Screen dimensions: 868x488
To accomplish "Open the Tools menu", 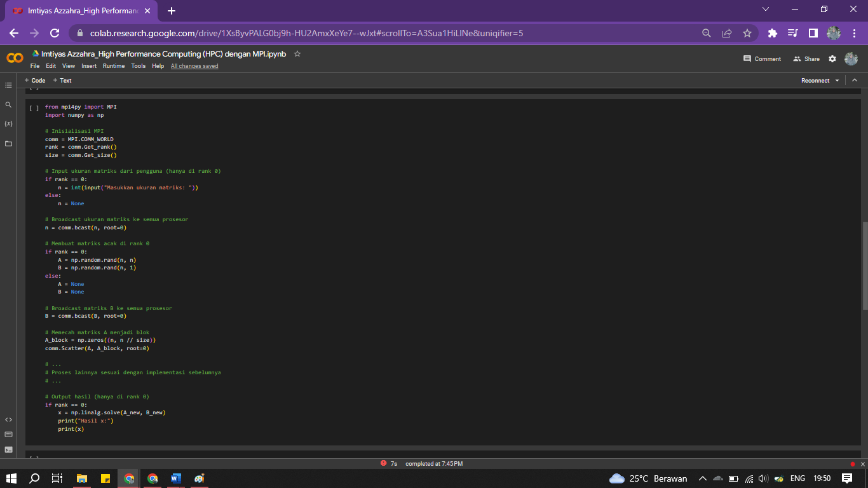I will tap(138, 66).
